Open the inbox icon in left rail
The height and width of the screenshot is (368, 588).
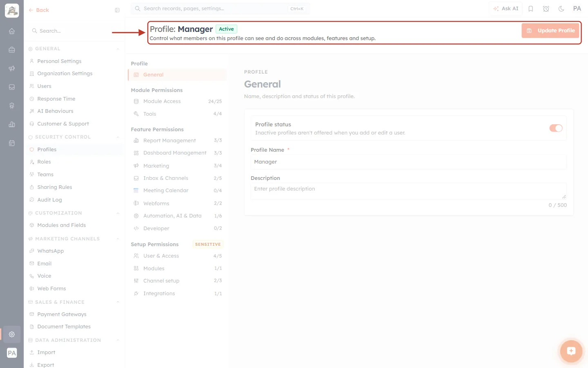click(12, 87)
